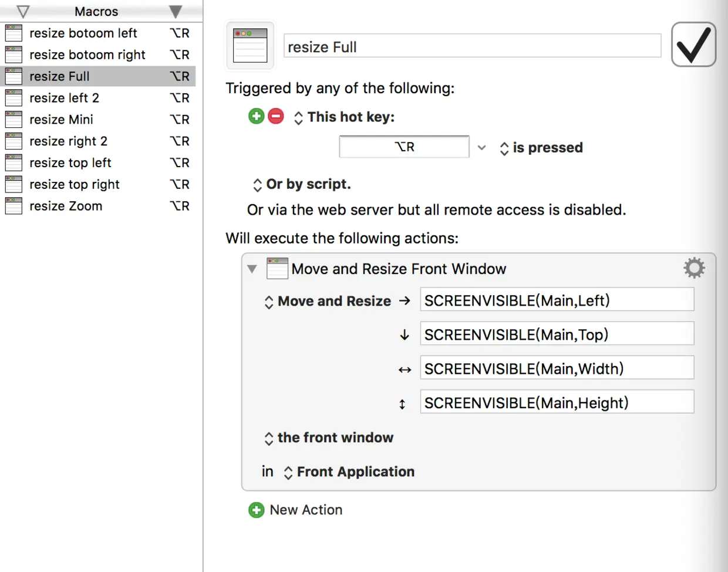Image resolution: width=728 pixels, height=572 pixels.
Task: Click the Move and Resize action window icon
Action: click(277, 269)
